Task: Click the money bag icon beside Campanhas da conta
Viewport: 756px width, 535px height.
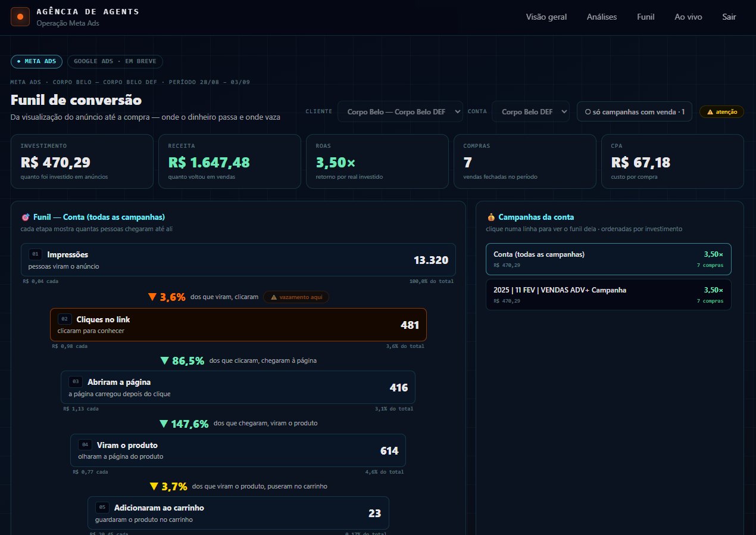Action: coord(491,217)
